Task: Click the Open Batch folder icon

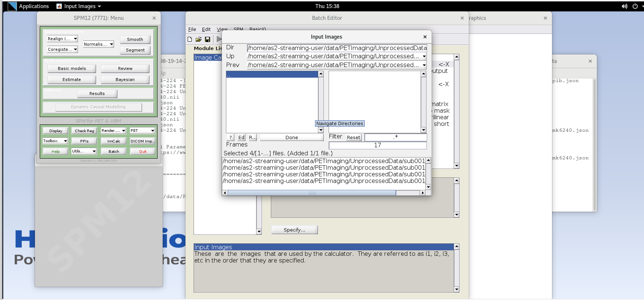Action: pos(198,39)
